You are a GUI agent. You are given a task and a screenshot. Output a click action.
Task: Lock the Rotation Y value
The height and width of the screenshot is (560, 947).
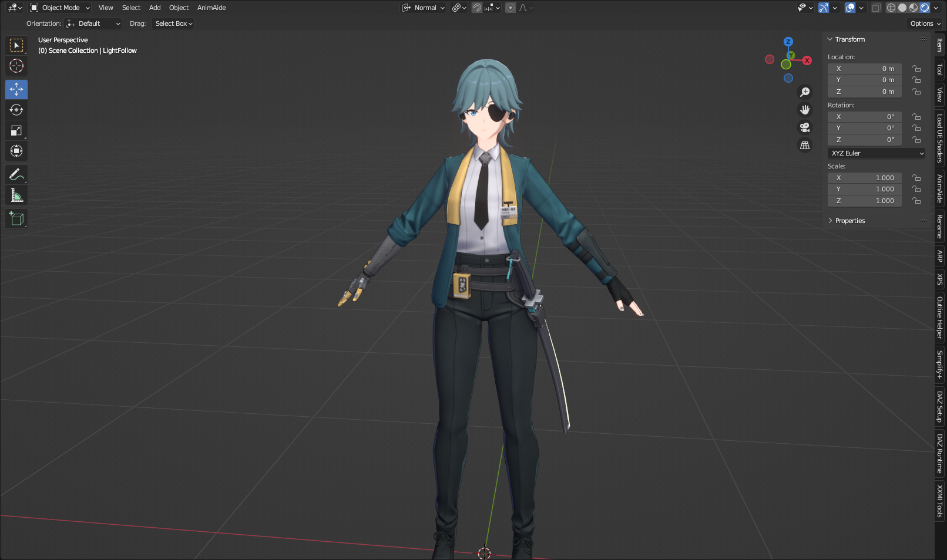point(916,128)
